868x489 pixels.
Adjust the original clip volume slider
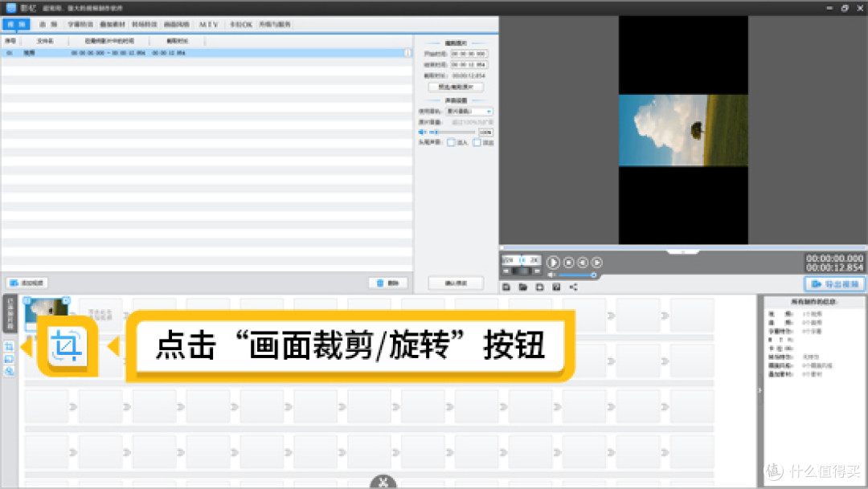[x=452, y=132]
